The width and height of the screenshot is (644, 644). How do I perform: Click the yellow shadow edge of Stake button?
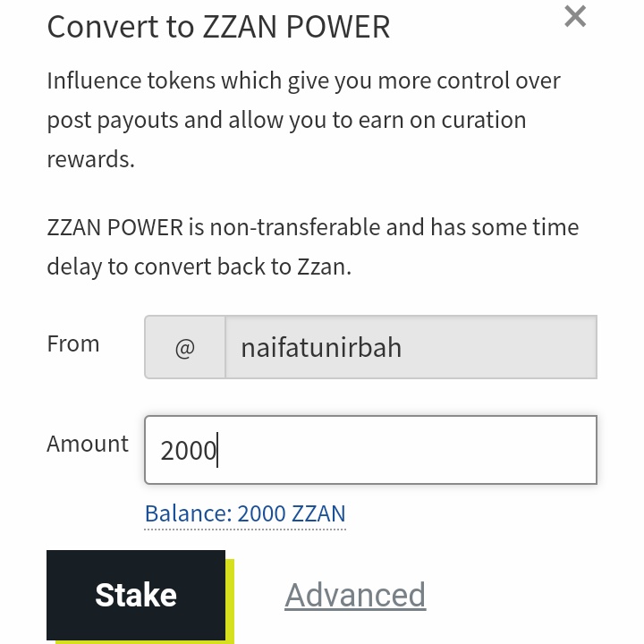230,599
